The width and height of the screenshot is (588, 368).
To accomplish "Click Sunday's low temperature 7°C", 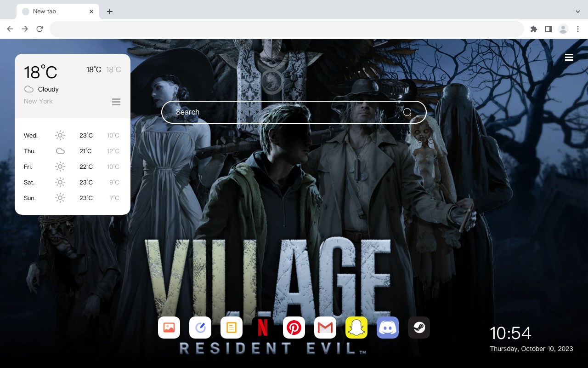I will [x=114, y=198].
